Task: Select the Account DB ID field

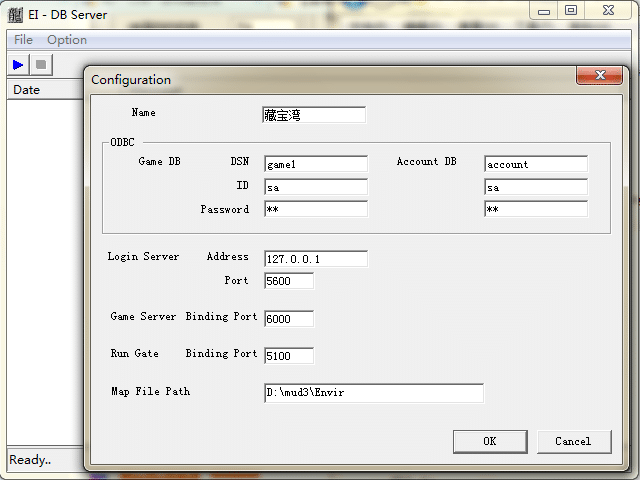Action: 535,187
